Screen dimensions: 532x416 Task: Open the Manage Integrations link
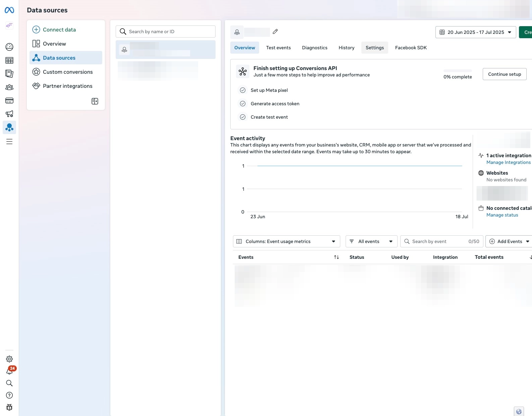click(x=508, y=162)
